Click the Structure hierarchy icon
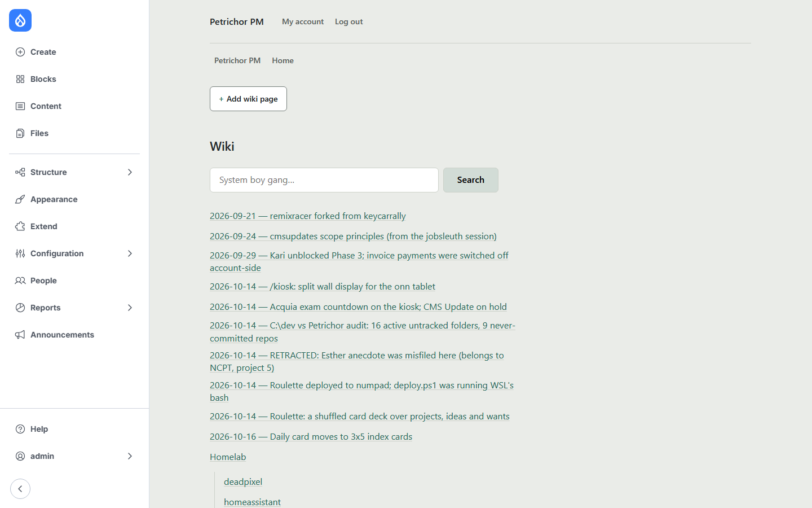Screen dimensions: 812x508 point(20,172)
